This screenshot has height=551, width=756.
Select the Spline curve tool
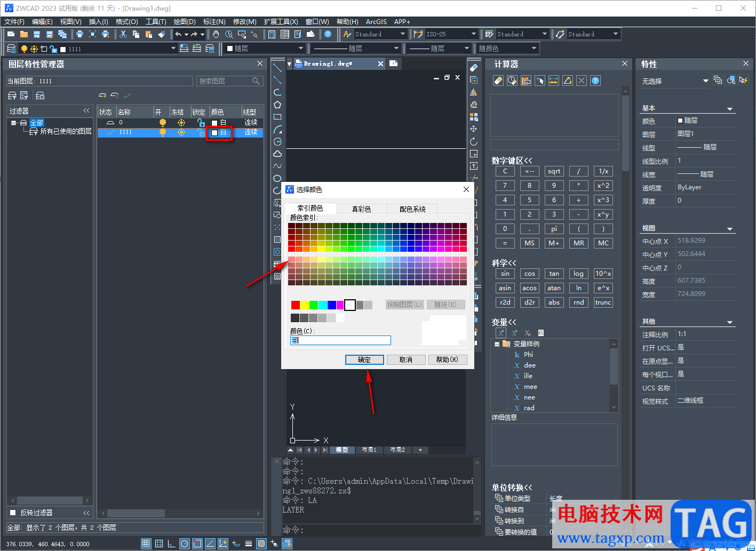277,166
